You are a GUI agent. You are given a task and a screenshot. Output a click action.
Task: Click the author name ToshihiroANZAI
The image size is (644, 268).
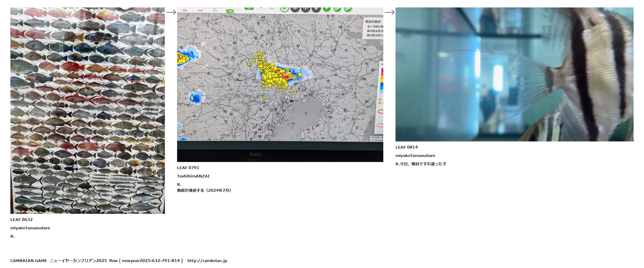click(193, 176)
